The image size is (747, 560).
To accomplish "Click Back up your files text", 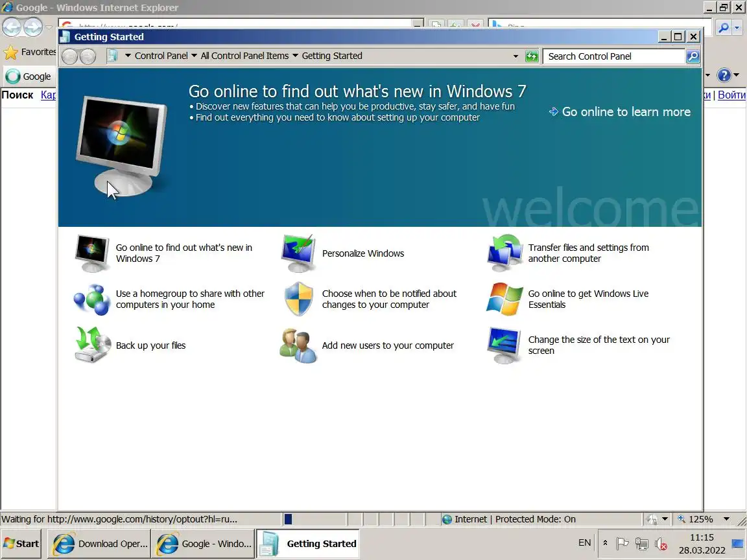I will coord(150,345).
